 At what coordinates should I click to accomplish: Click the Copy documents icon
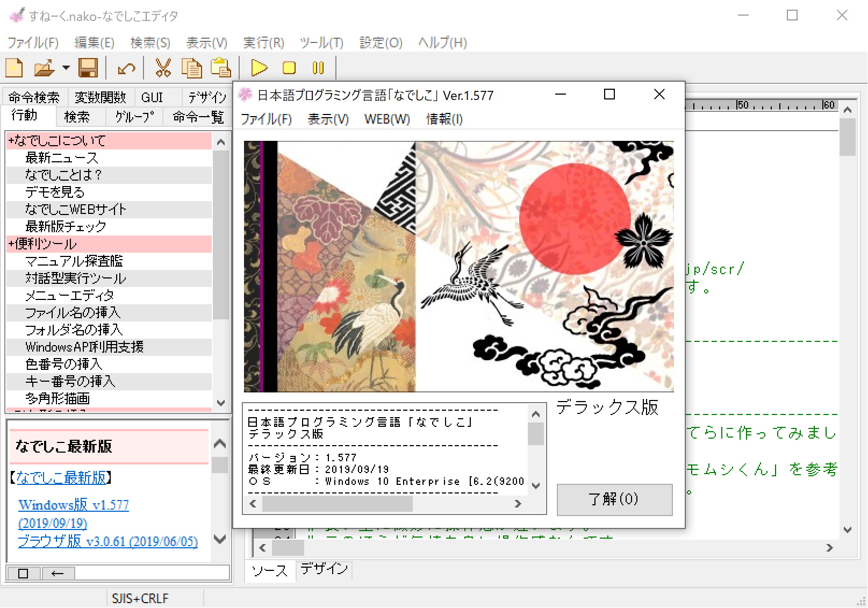click(x=191, y=68)
